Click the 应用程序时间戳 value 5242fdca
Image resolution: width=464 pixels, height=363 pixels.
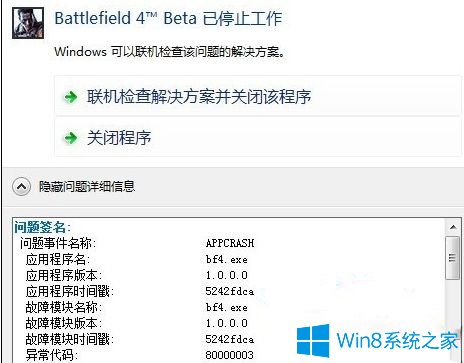230,291
